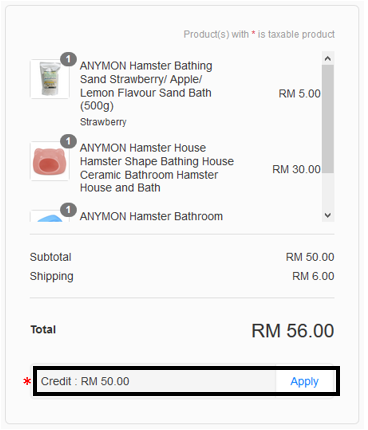Click the scrollbar down arrow
This screenshot has width=368, height=430.
328,215
